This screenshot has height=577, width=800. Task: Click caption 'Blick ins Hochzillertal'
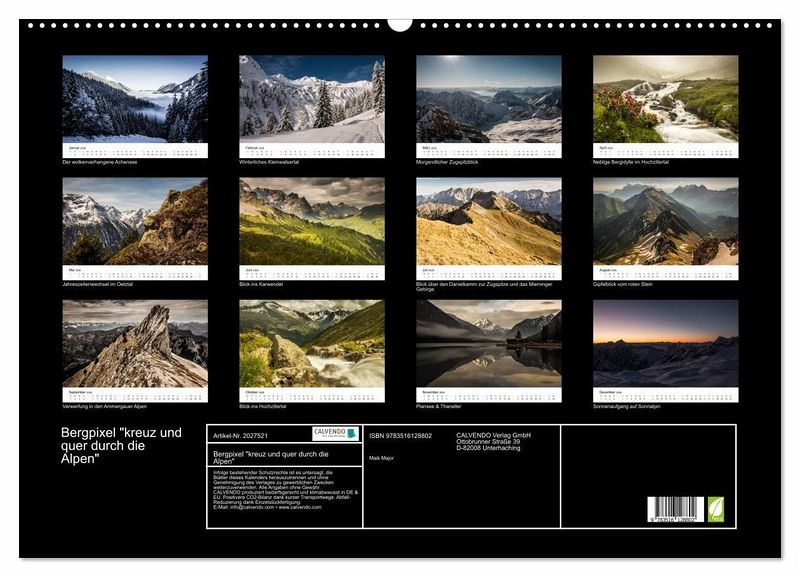tap(263, 407)
